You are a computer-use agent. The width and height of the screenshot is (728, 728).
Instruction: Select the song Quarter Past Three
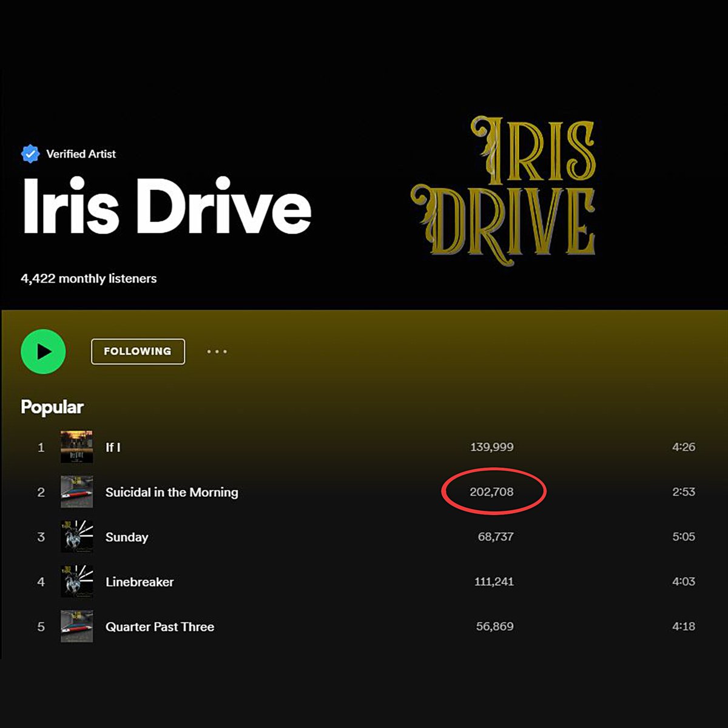[159, 627]
